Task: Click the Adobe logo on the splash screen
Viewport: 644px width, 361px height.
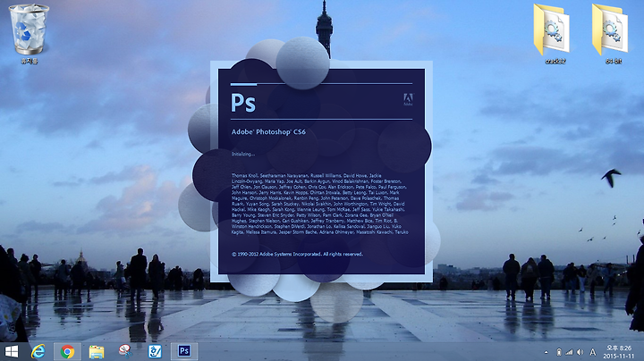Action: point(408,99)
